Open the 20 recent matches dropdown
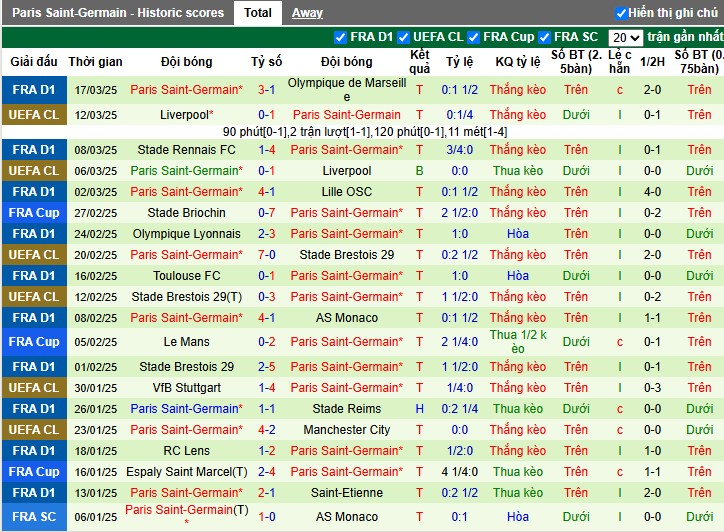The width and height of the screenshot is (724, 532). 626,37
